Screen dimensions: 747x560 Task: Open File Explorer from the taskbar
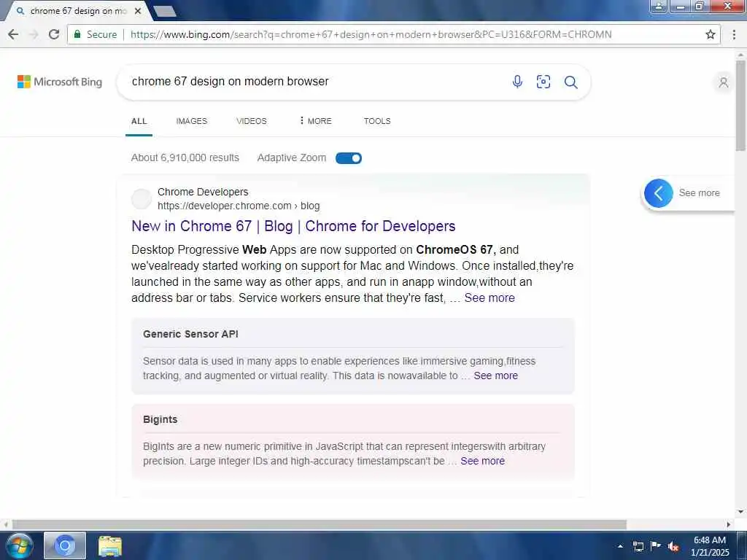click(x=110, y=546)
